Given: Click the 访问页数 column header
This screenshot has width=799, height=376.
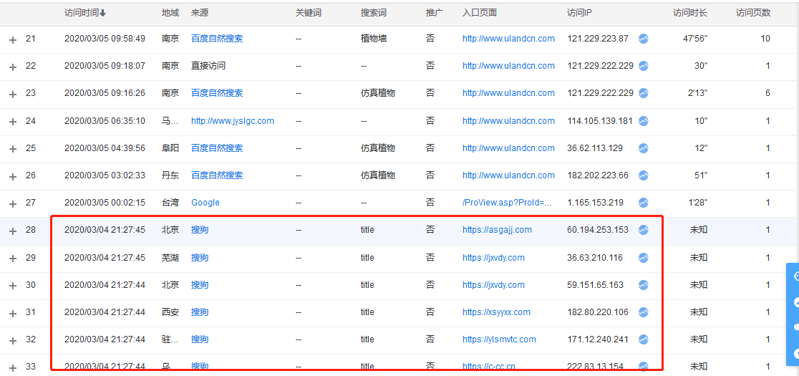Looking at the screenshot, I should click(753, 13).
